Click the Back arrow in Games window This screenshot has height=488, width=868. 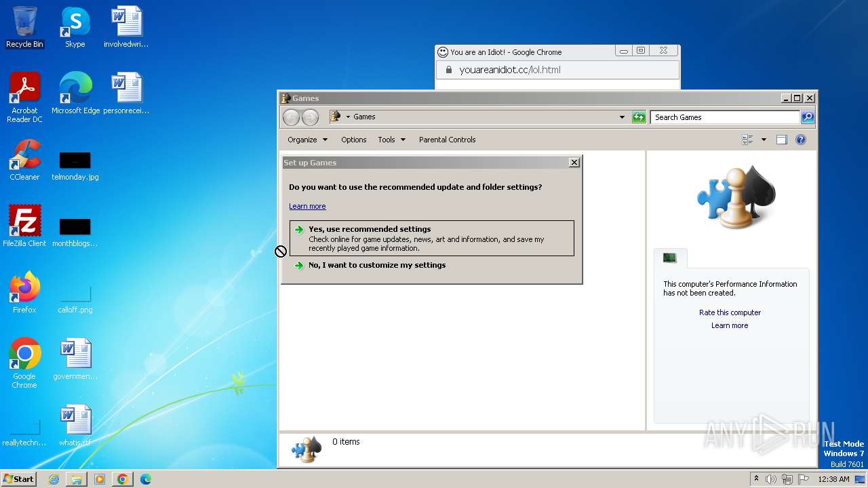[291, 117]
